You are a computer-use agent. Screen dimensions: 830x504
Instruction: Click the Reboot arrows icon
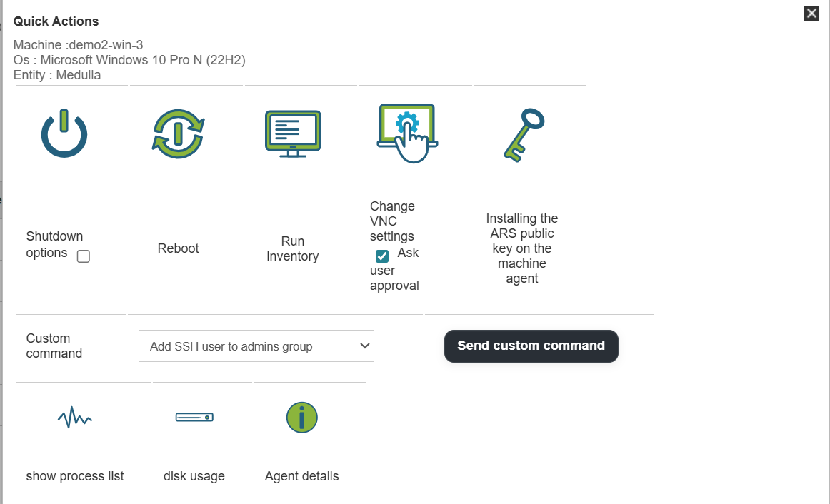coord(179,133)
